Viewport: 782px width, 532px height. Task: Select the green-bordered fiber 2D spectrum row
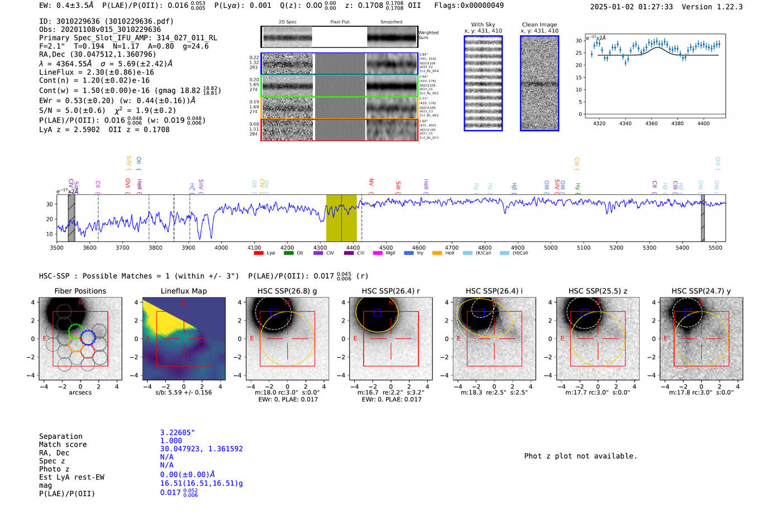(x=339, y=86)
